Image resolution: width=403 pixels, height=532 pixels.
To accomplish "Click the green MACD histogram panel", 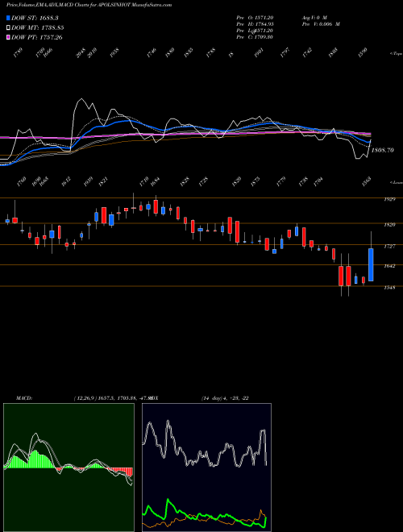I will (x=69, y=468).
